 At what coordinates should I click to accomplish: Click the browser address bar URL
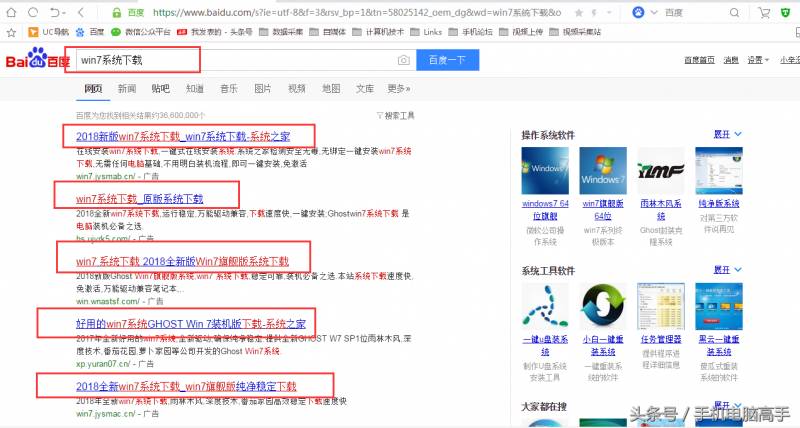357,13
